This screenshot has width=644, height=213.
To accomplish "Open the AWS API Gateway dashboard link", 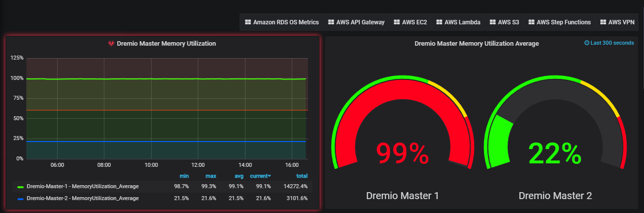I will tap(356, 22).
